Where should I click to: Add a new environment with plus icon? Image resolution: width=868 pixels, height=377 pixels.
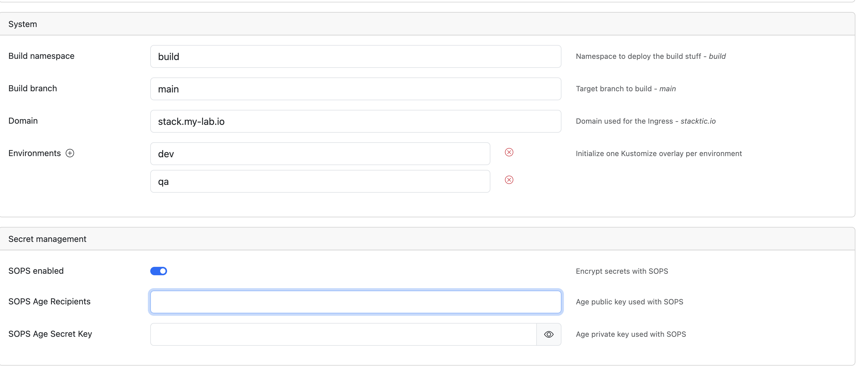(x=70, y=153)
